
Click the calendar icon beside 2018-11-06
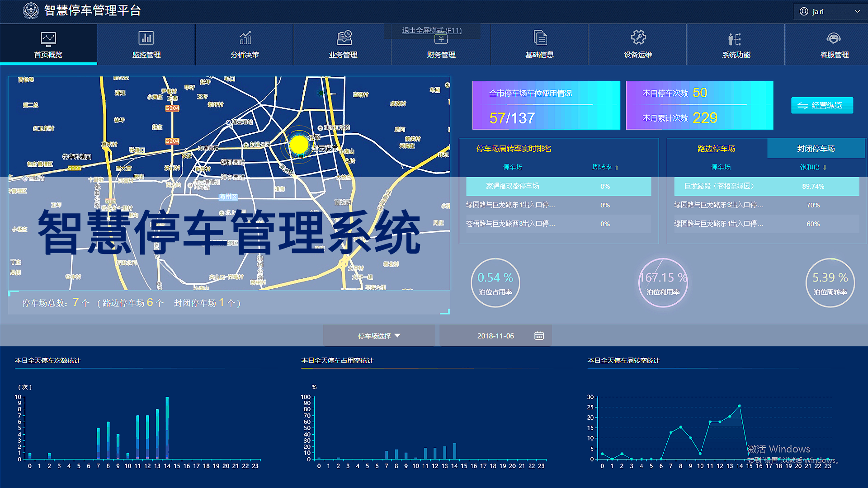539,336
